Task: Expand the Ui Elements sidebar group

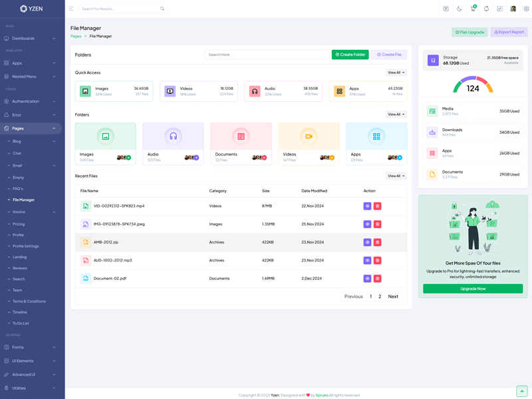Action: [31, 361]
